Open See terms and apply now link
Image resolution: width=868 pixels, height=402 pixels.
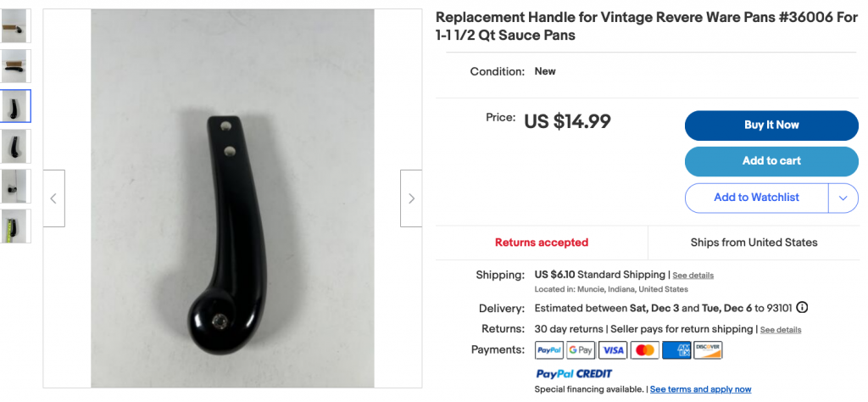click(x=700, y=389)
